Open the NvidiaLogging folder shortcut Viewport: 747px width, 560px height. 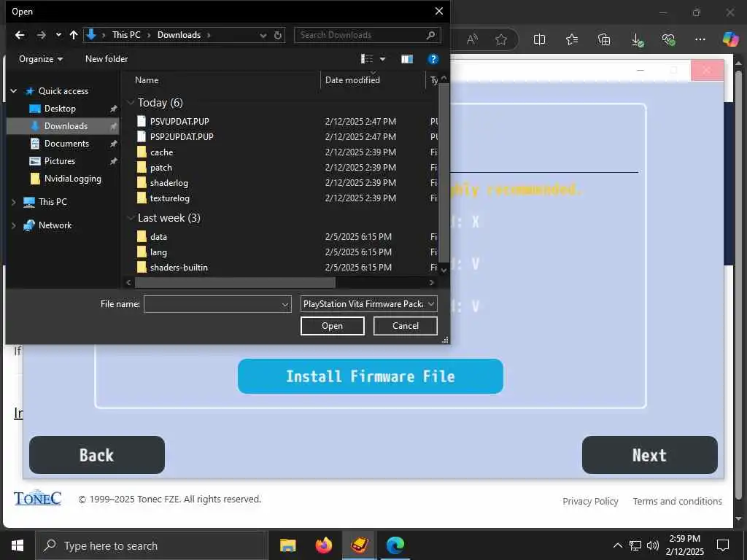pos(72,179)
